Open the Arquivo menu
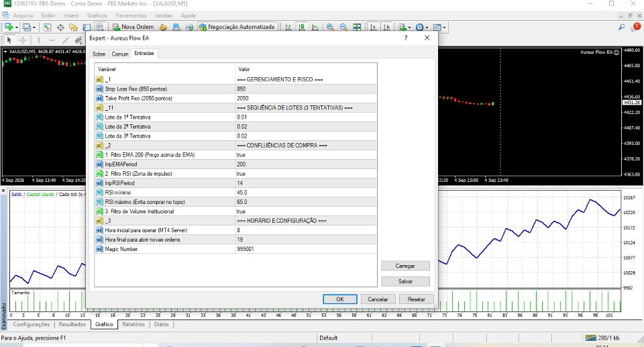Image resolution: width=644 pixels, height=347 pixels. [x=23, y=15]
